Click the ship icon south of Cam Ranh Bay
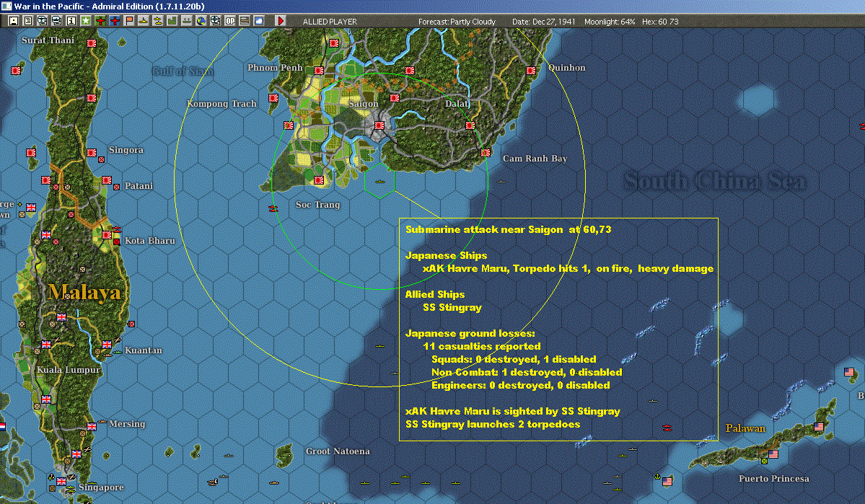This screenshot has height=504, width=865. coord(501,182)
